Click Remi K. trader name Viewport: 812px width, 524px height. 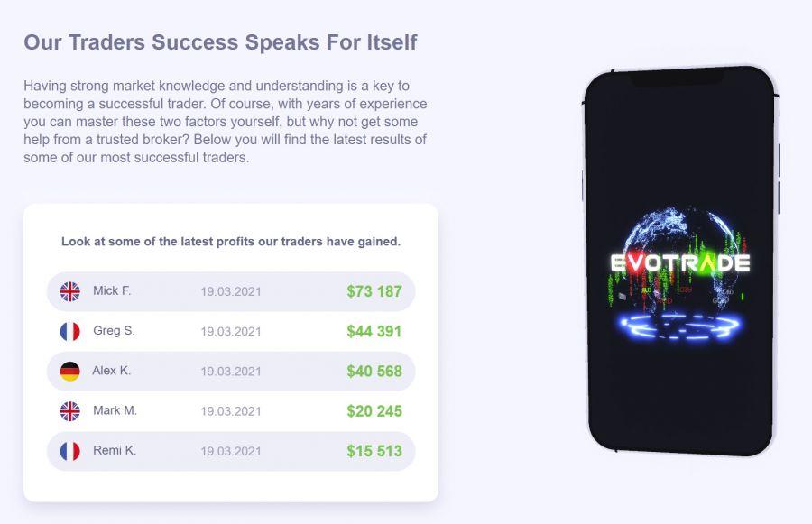click(115, 450)
